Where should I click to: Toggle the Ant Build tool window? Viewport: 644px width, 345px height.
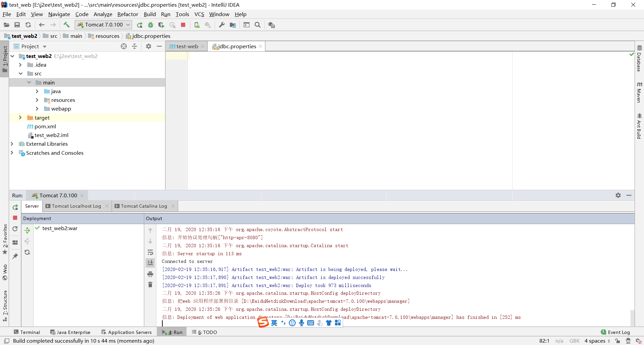coord(639,126)
